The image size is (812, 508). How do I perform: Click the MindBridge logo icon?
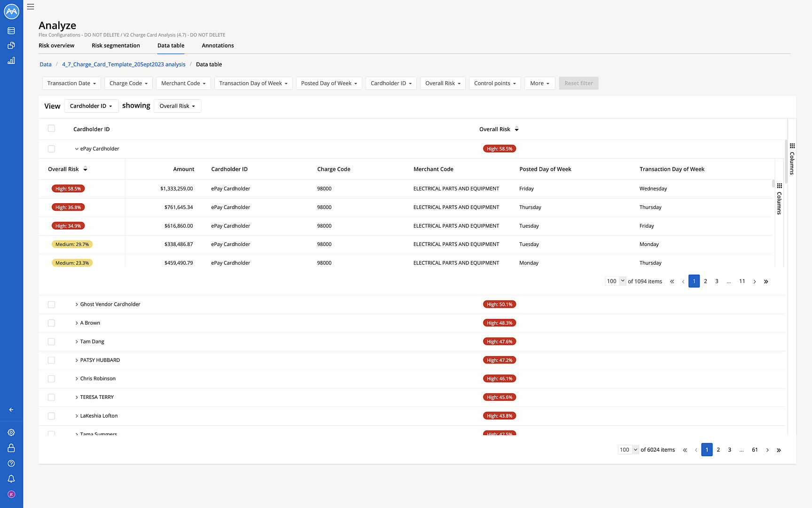[x=11, y=11]
